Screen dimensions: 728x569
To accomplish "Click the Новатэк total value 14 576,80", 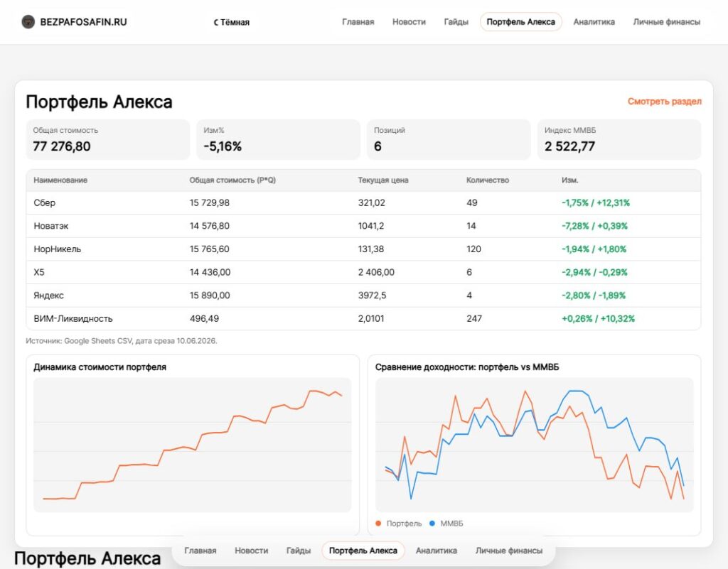I will click(x=210, y=226).
